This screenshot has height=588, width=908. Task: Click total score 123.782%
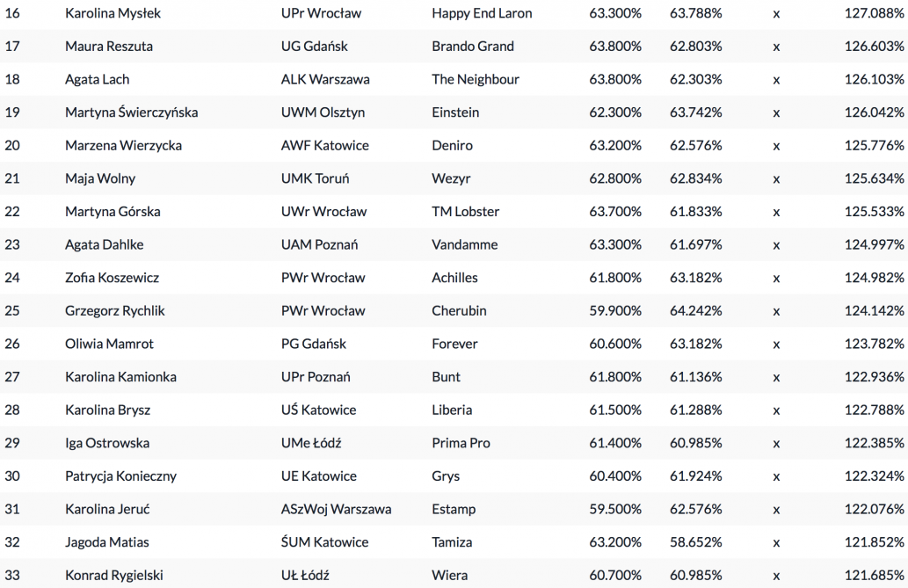pos(875,344)
